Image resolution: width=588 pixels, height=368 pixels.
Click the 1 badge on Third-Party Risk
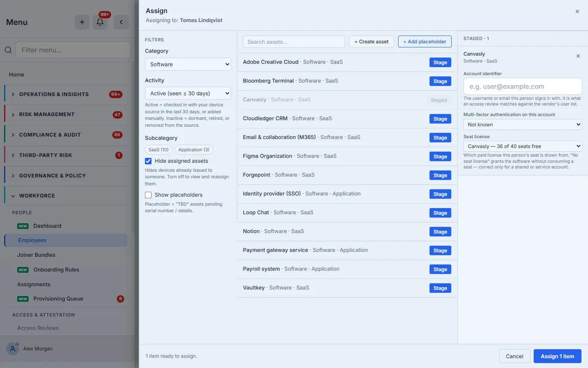[119, 155]
